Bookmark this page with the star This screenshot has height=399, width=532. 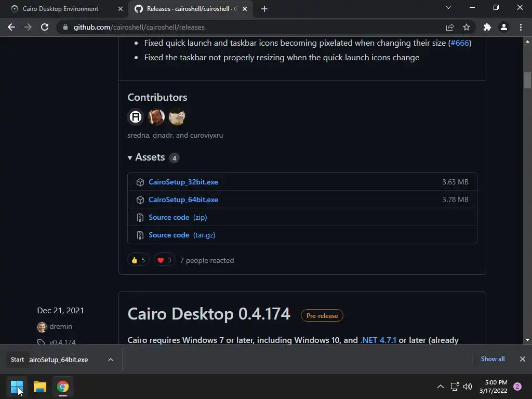(x=467, y=27)
